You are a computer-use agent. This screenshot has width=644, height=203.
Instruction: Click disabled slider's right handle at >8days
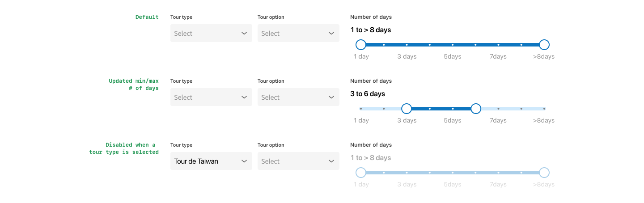[x=544, y=173]
